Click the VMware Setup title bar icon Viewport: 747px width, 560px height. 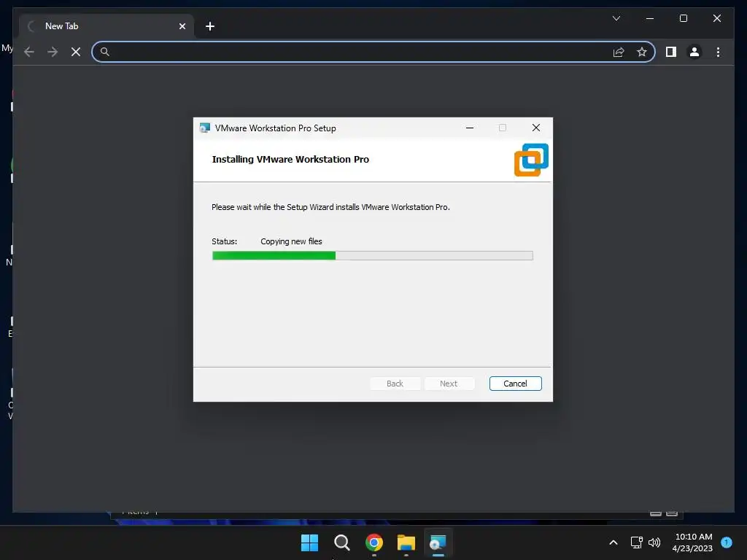pyautogui.click(x=205, y=128)
